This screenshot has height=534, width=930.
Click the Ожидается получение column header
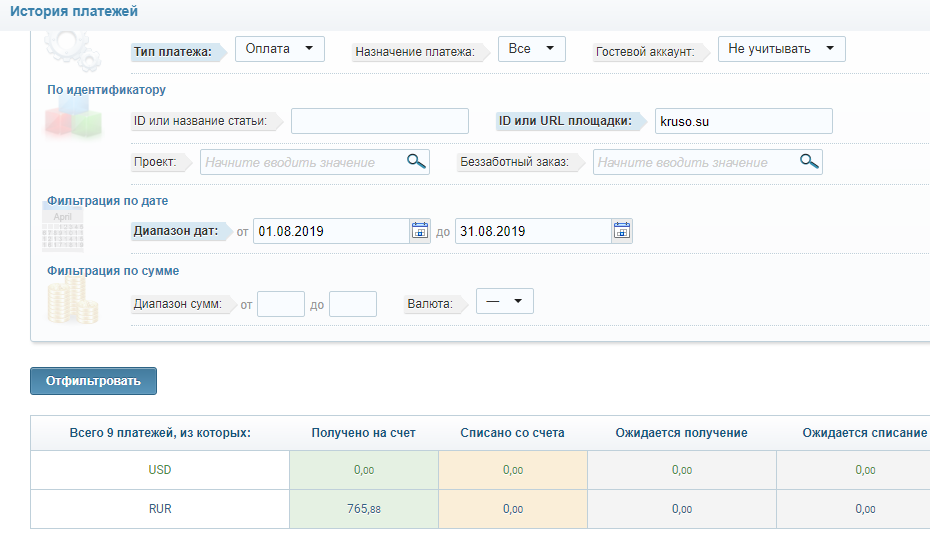681,433
